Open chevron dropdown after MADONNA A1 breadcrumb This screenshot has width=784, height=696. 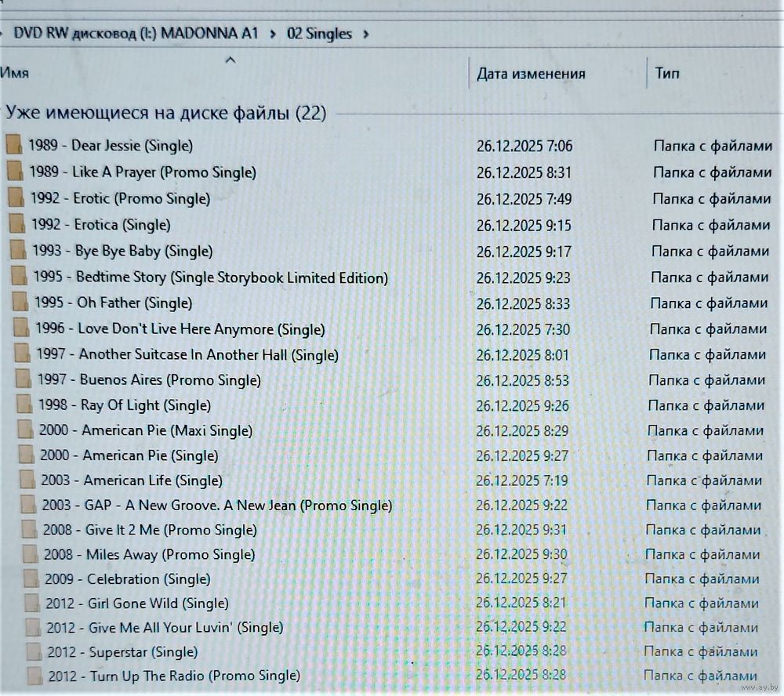click(x=272, y=34)
